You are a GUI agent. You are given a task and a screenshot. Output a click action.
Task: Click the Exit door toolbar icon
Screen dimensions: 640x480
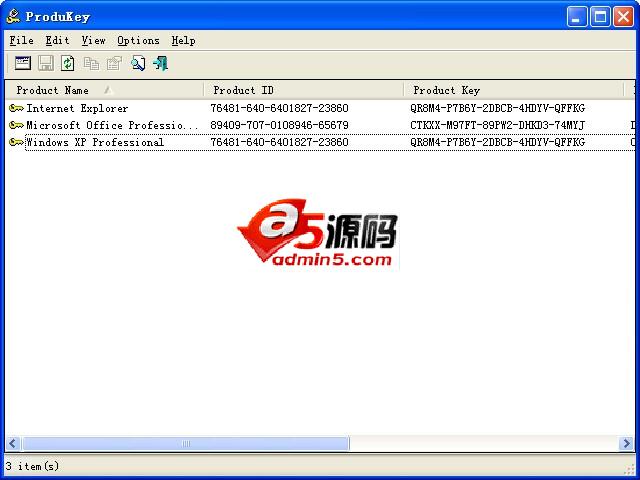point(160,63)
